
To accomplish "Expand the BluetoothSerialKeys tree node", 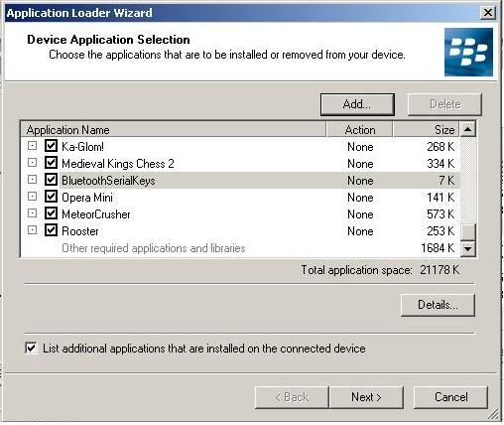I will tap(32, 180).
